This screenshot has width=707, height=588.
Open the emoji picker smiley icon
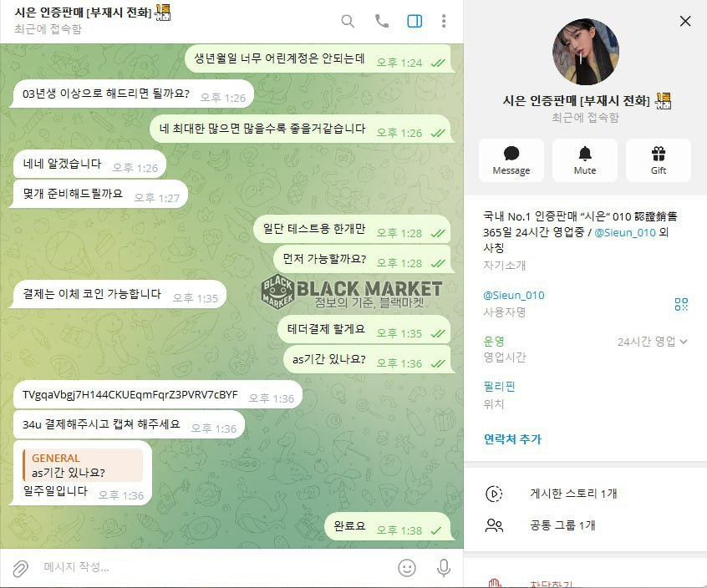(407, 568)
